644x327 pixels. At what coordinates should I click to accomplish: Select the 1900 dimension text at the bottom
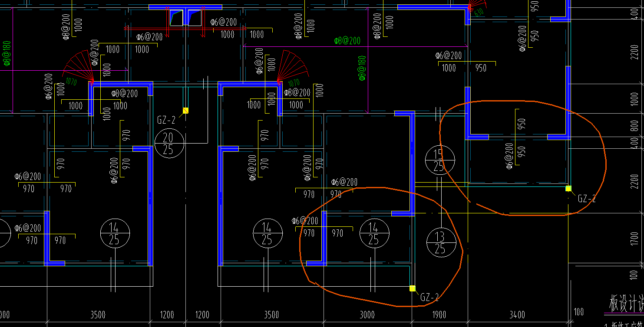pyautogui.click(x=439, y=315)
